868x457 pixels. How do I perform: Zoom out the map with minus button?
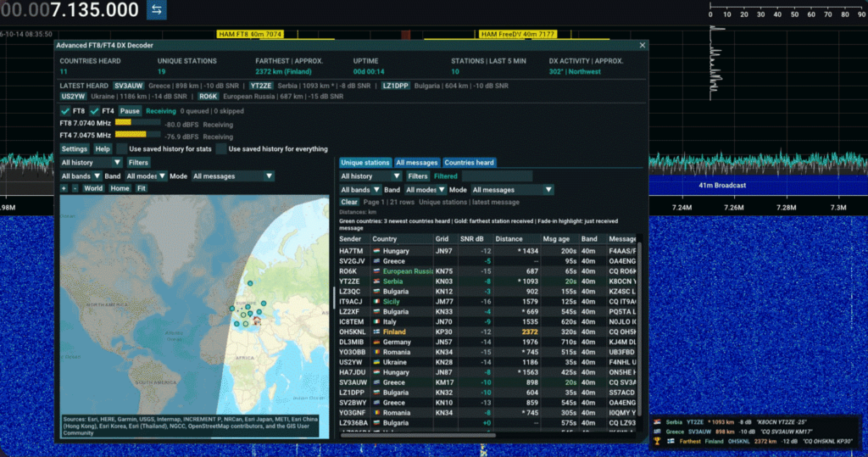75,188
